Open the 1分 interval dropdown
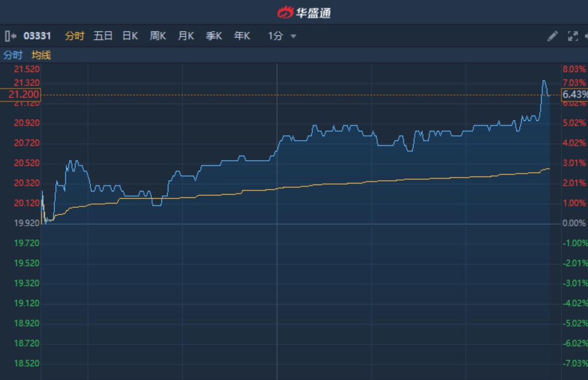 click(276, 36)
